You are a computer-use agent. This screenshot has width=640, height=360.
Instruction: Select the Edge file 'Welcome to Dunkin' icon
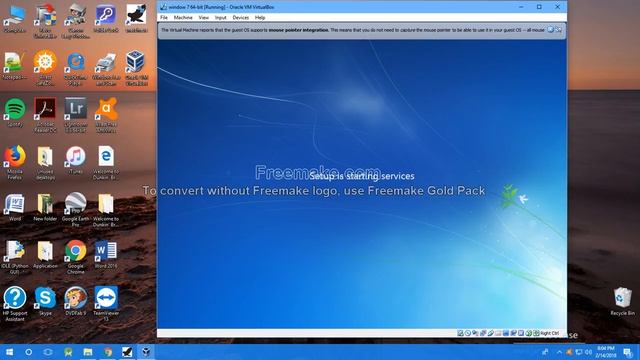pyautogui.click(x=106, y=162)
